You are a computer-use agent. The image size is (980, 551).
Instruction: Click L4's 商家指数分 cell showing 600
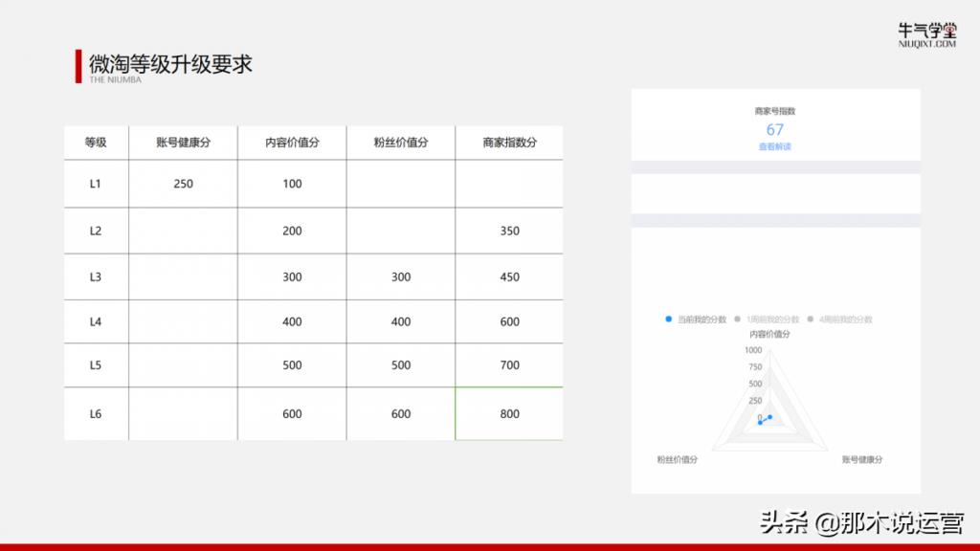509,321
